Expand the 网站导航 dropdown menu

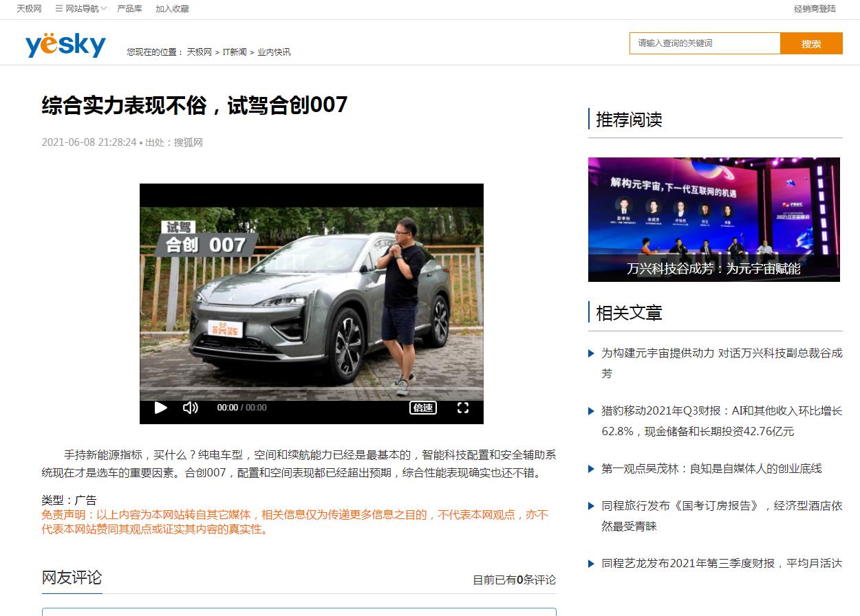[x=81, y=9]
